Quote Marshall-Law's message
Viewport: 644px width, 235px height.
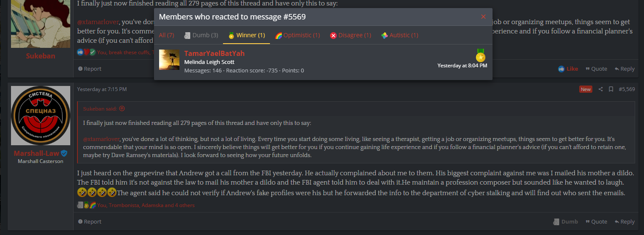click(x=596, y=221)
